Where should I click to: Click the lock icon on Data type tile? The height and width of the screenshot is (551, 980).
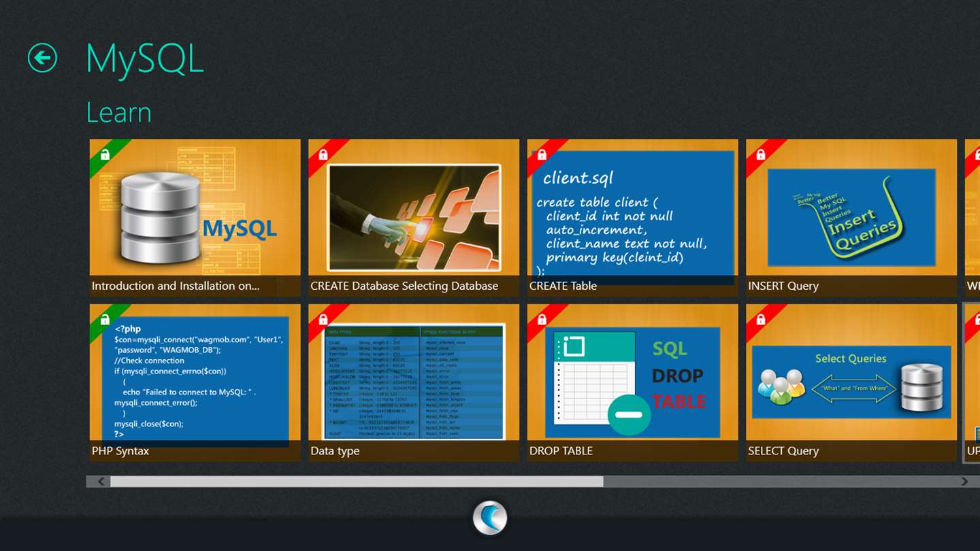click(323, 320)
